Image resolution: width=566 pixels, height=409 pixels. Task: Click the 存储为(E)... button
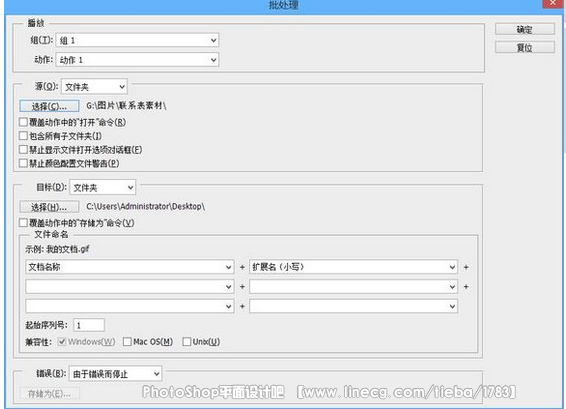[49, 393]
